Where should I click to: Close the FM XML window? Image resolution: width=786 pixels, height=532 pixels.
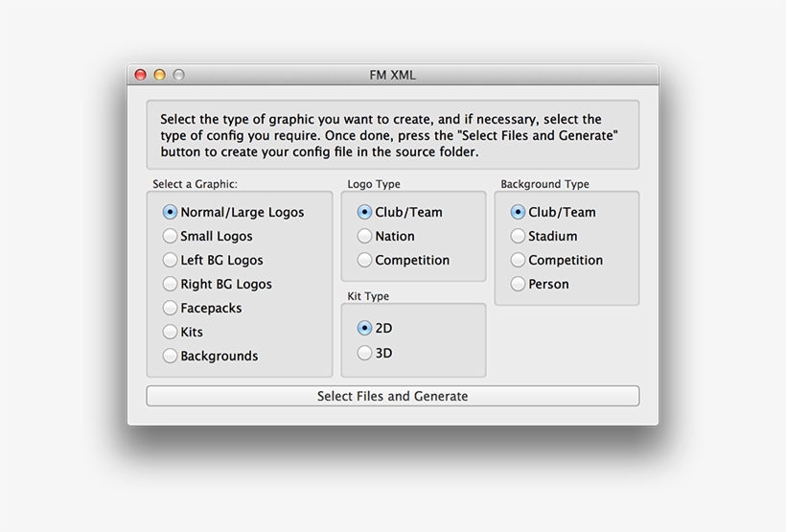[141, 75]
